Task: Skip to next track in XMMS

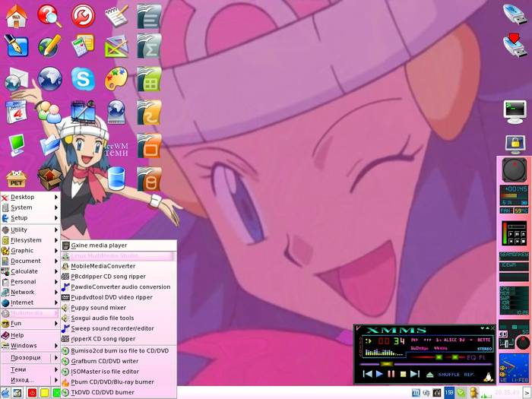Action: [x=415, y=374]
